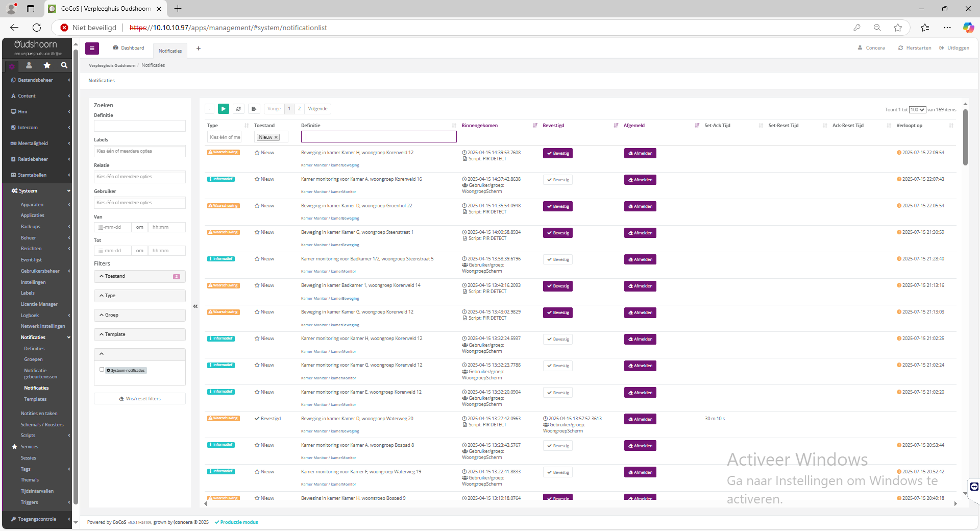This screenshot has width=980, height=531.
Task: Toggle the purple hamburger menu button
Action: tap(92, 49)
